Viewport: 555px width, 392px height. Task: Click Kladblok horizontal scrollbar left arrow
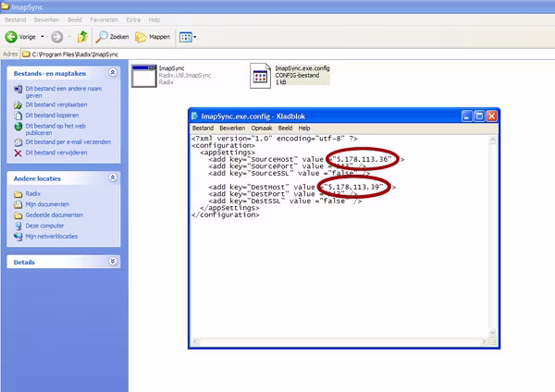pos(196,342)
